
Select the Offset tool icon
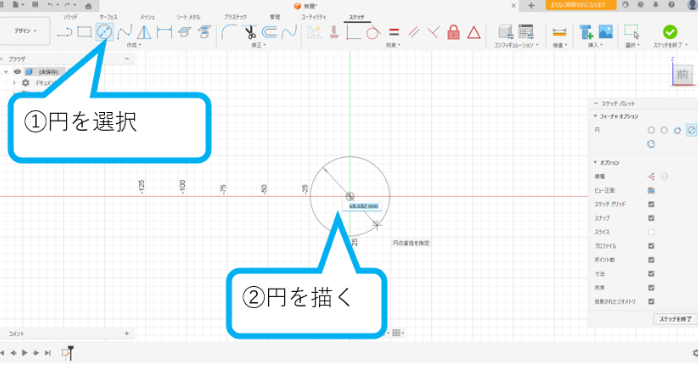pos(269,32)
